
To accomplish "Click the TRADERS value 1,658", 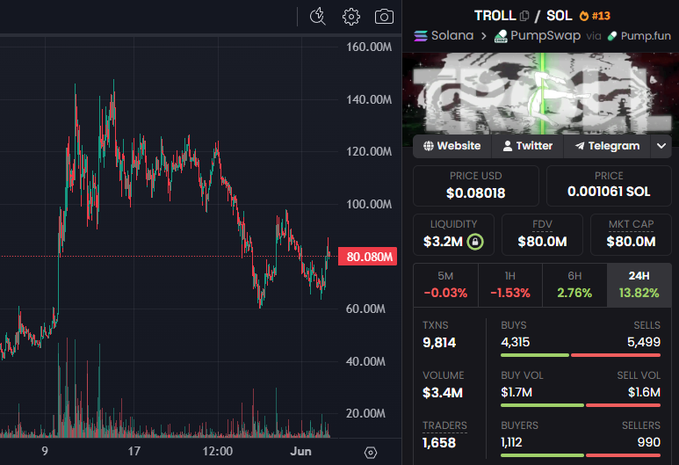I will (439, 443).
